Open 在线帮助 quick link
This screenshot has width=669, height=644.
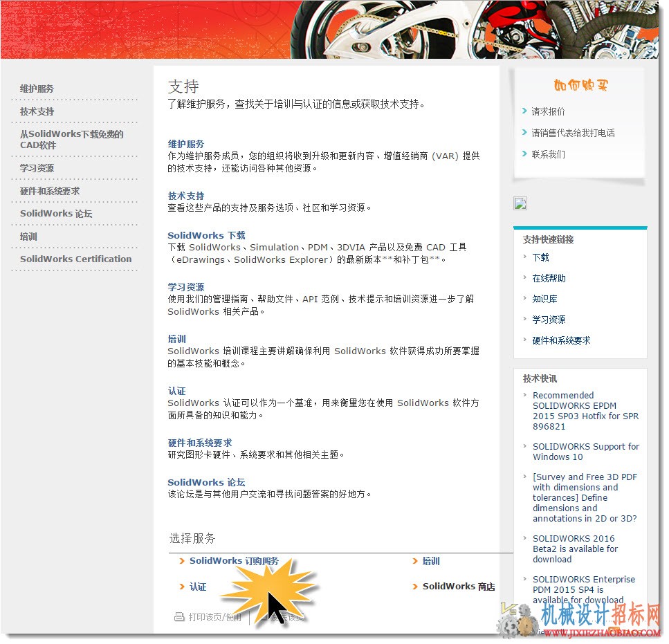[549, 279]
